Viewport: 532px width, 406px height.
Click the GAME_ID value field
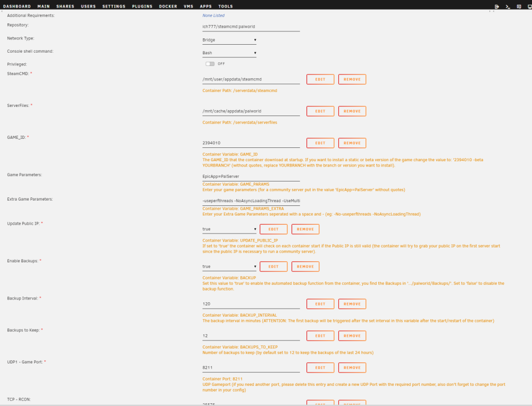coord(251,143)
